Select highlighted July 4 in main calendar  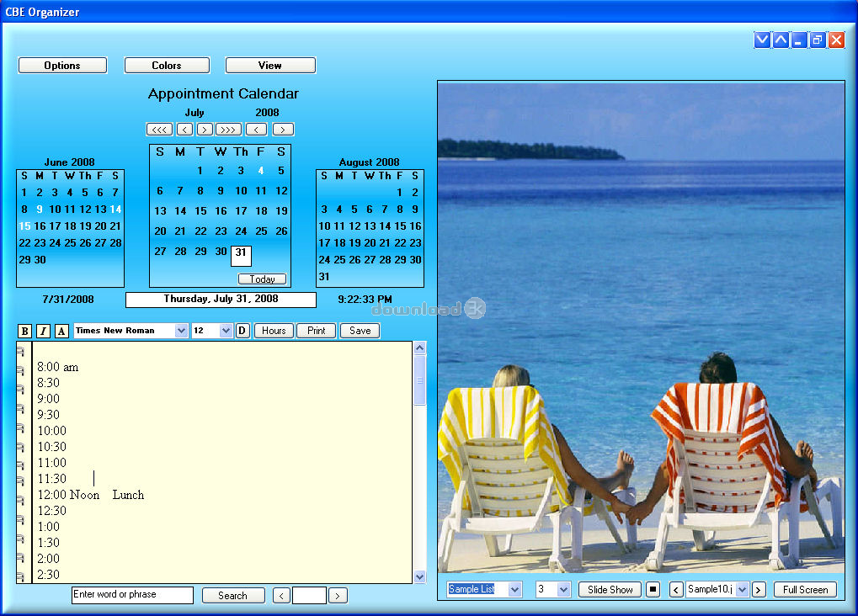tap(261, 171)
